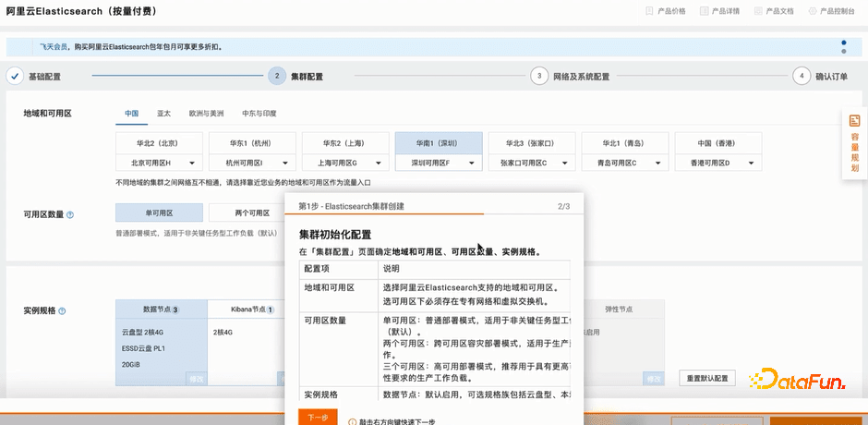This screenshot has height=425, width=868.
Task: Click the 重置默认配置 button
Action: (707, 379)
